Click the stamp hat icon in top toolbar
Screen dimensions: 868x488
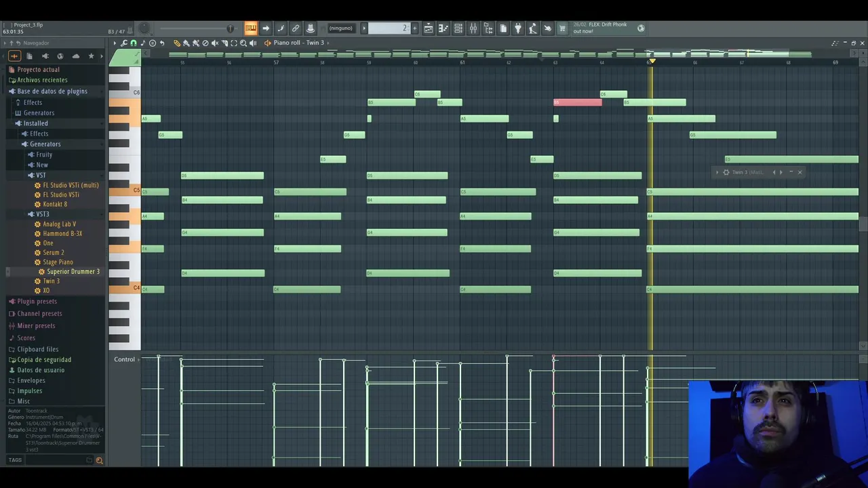(311, 28)
